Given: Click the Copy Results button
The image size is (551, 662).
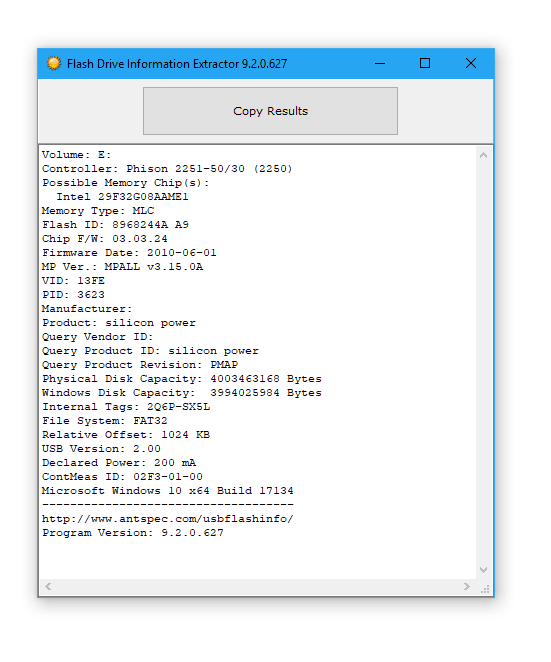Looking at the screenshot, I should (x=270, y=111).
